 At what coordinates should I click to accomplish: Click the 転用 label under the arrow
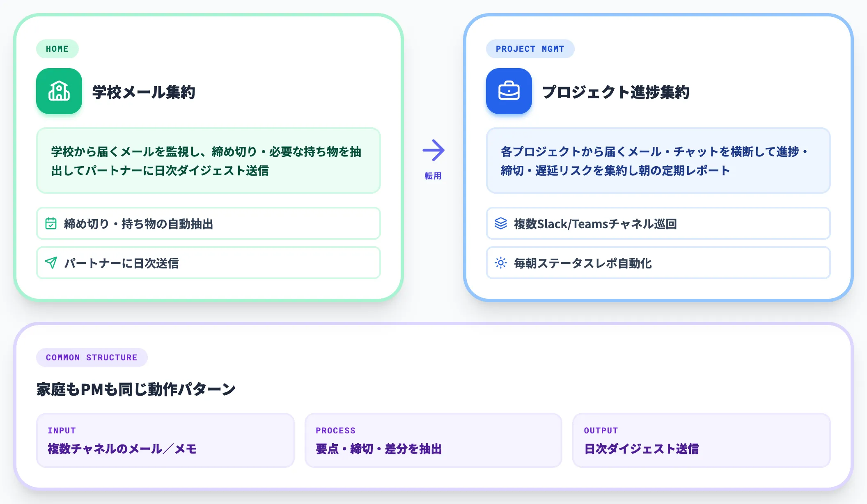tap(433, 176)
